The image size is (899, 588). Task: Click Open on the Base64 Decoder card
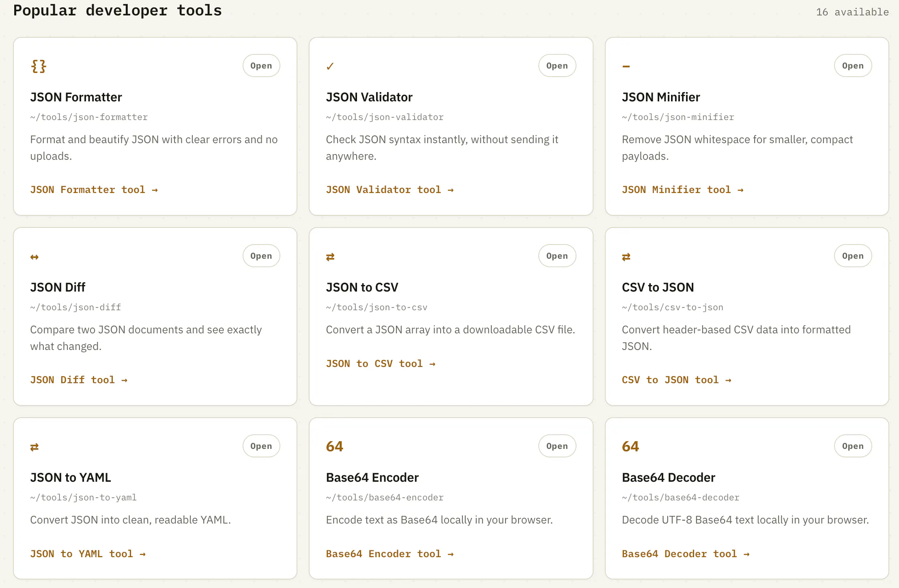point(853,446)
